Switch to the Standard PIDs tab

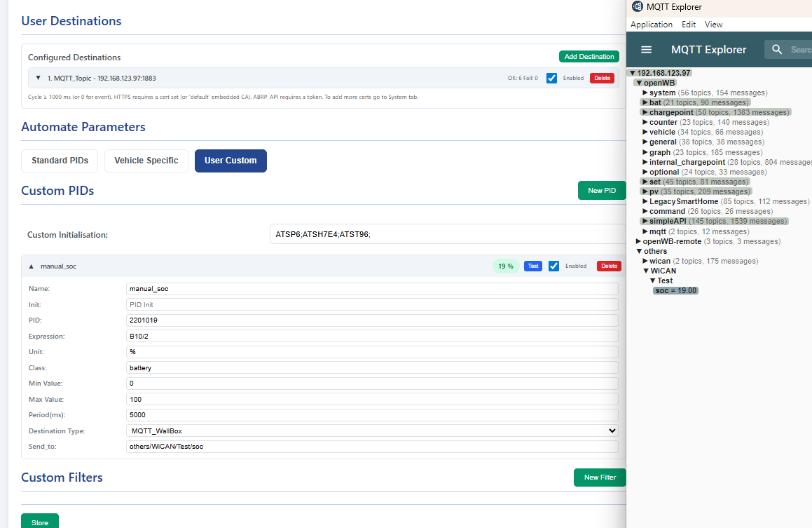[x=60, y=161]
